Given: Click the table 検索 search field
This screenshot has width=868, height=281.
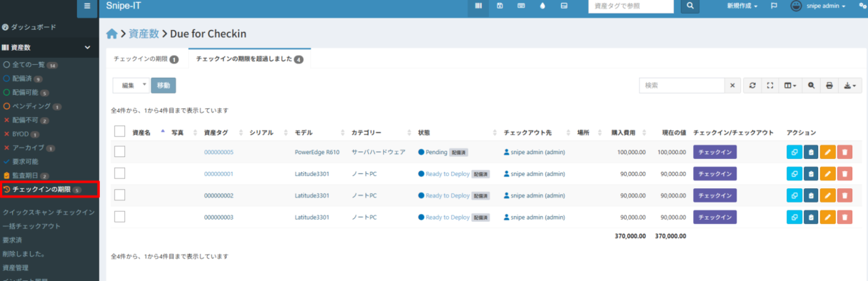Looking at the screenshot, I should coord(682,85).
